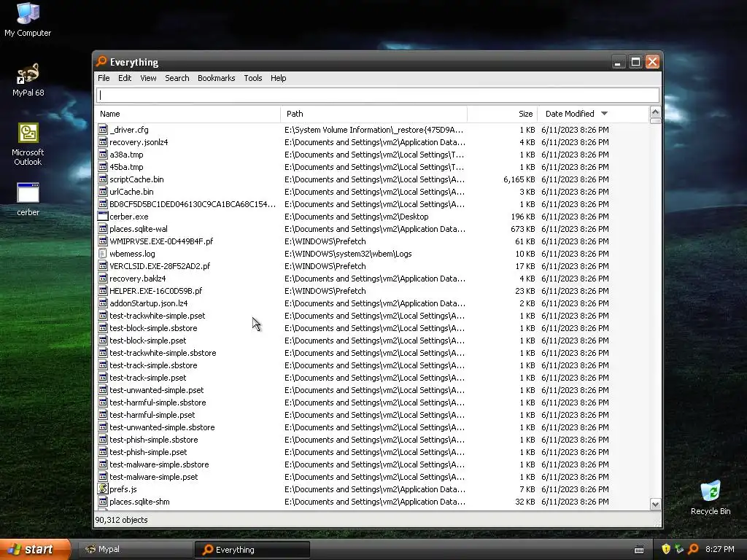Open the View menu

[x=148, y=78]
